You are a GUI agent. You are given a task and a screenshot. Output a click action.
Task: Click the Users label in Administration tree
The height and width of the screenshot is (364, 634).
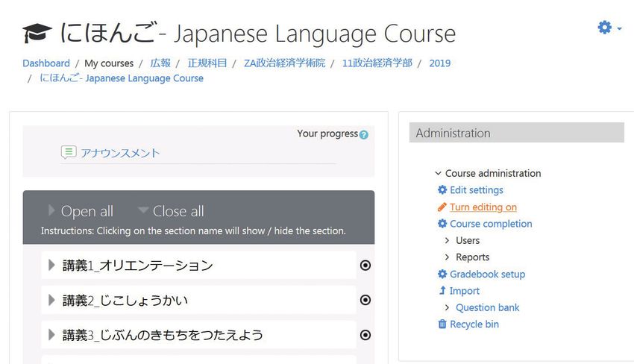click(x=468, y=240)
